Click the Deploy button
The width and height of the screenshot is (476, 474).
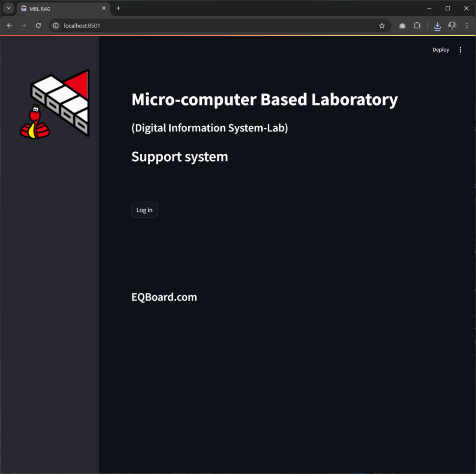click(x=440, y=50)
